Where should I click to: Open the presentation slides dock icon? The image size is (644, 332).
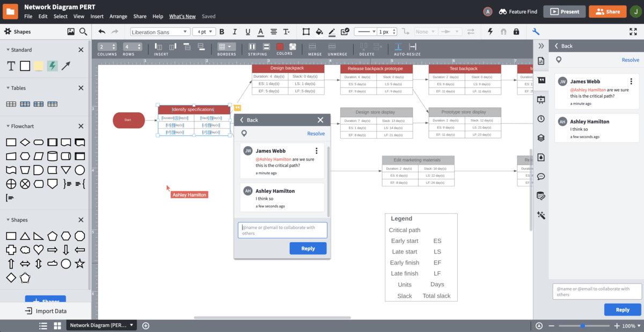(x=541, y=99)
